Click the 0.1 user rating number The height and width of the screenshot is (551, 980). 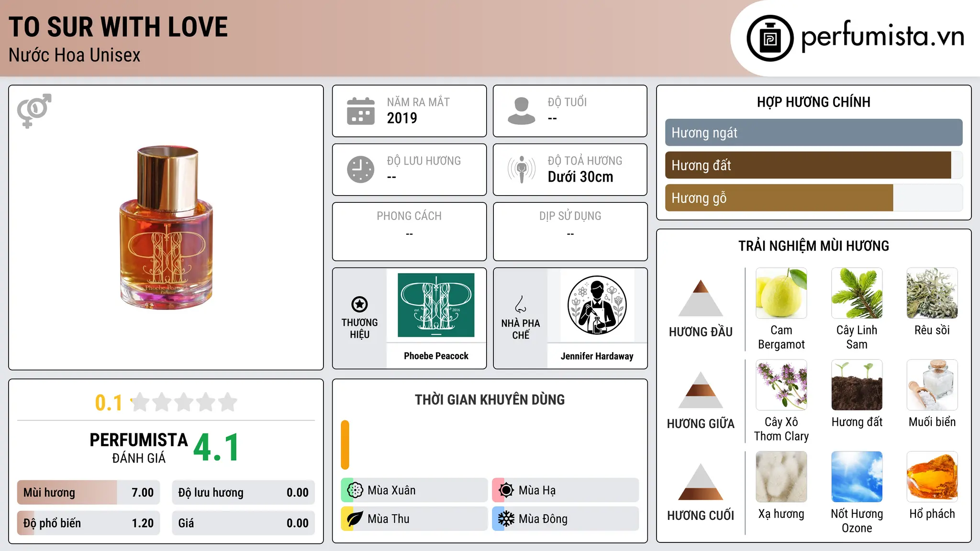tap(109, 403)
